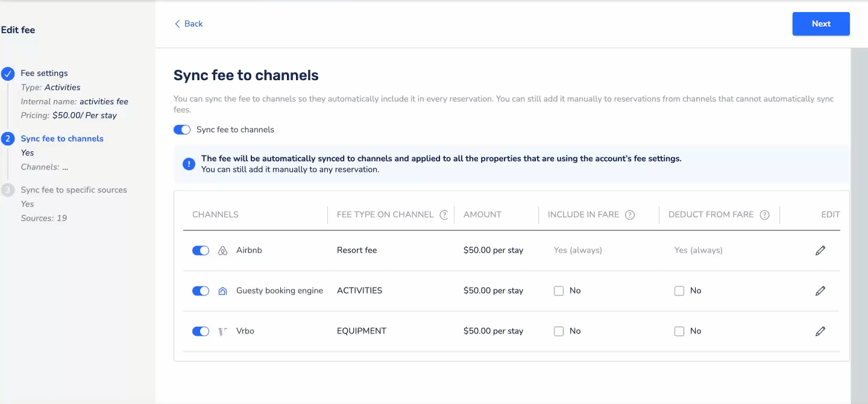
Task: Click the Vrbo row edit pencil icon
Action: coord(820,331)
